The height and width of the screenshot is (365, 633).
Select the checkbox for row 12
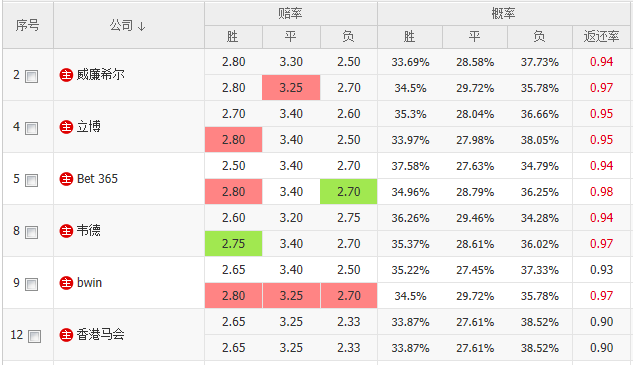click(34, 336)
